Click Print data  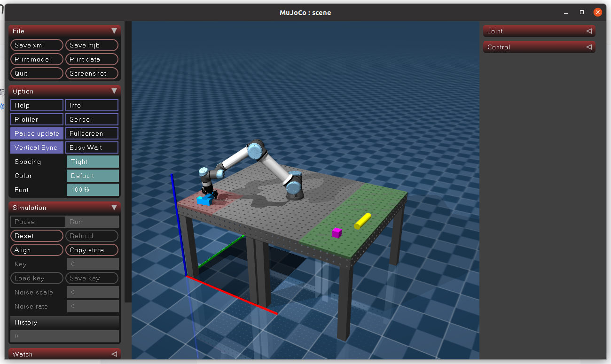[92, 59]
